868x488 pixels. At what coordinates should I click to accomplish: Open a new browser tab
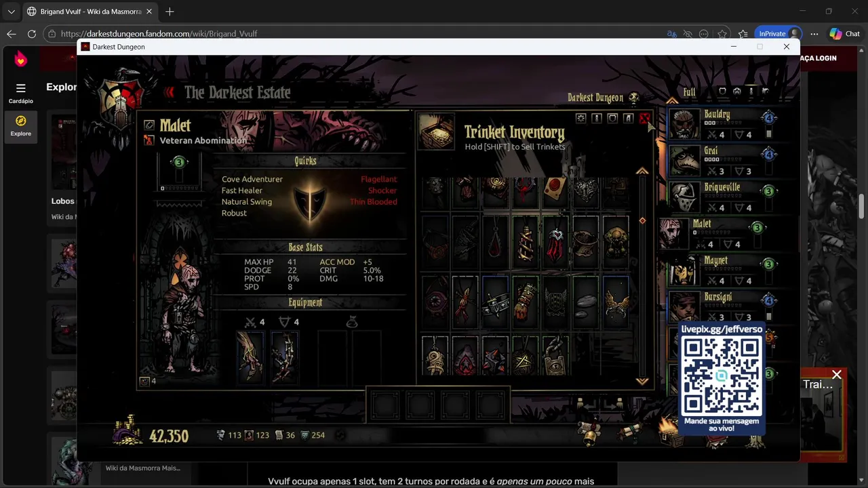(170, 12)
